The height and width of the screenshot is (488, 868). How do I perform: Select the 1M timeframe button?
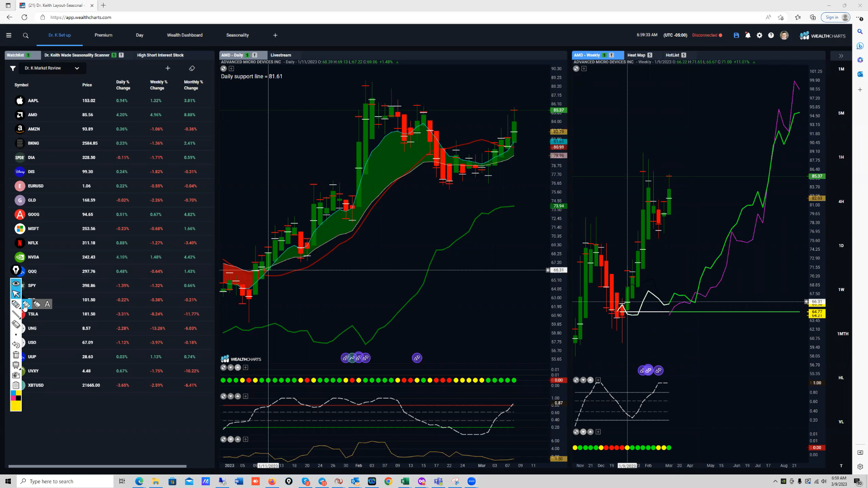tap(841, 69)
